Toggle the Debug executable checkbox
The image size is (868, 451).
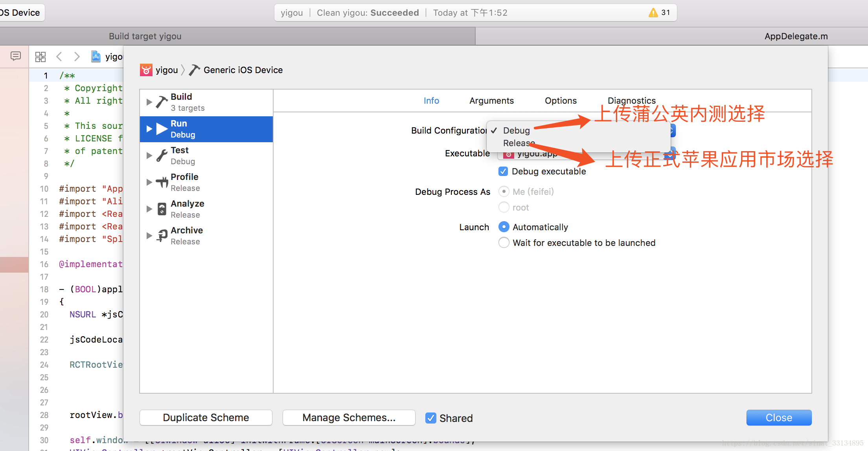(503, 171)
